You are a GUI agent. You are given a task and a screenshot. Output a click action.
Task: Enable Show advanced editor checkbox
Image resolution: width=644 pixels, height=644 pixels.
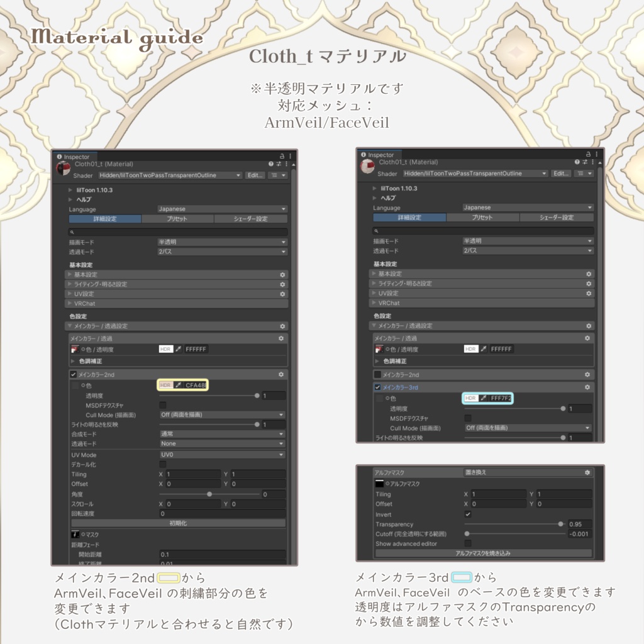468,543
